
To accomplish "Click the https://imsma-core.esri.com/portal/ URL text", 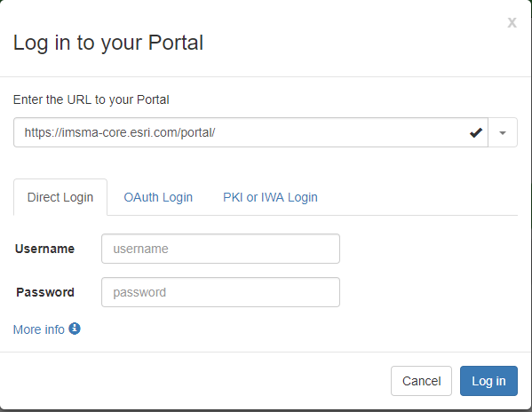I will coord(120,132).
